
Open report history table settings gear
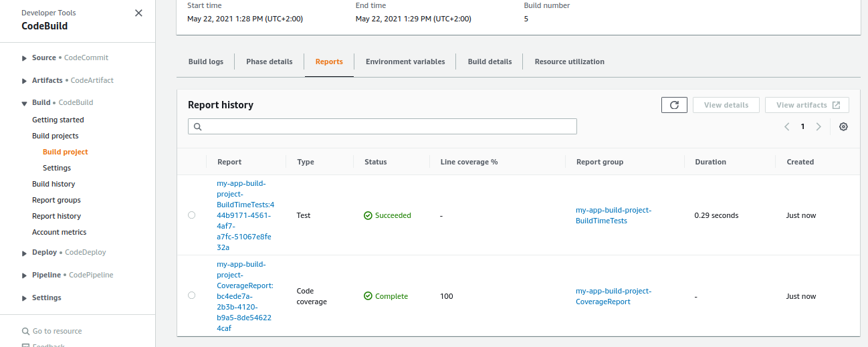pos(843,127)
